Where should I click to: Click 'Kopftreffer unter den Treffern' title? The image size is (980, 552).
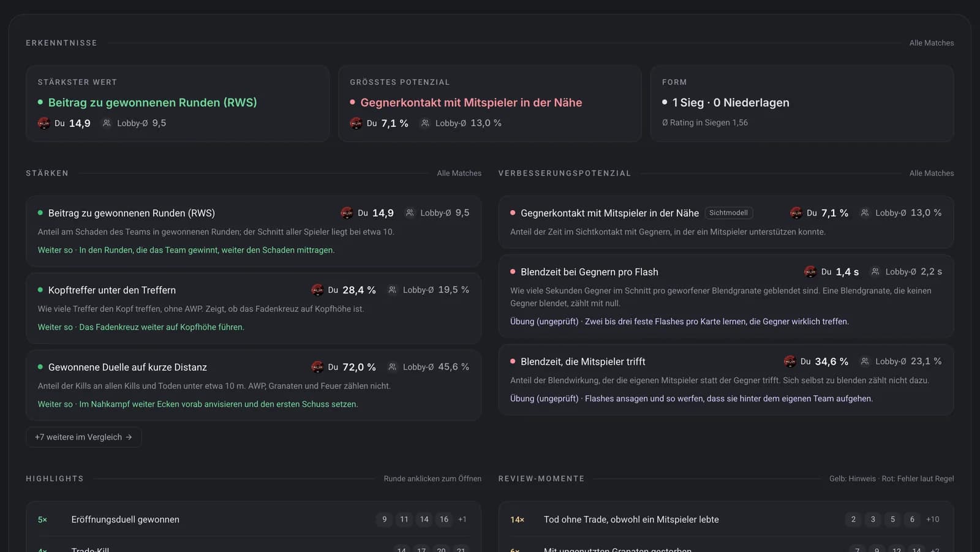coord(112,290)
